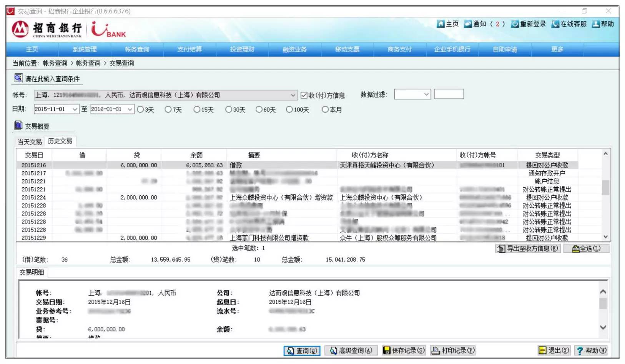
Task: Click the China Merchants Bank logo
Action: click(47, 29)
